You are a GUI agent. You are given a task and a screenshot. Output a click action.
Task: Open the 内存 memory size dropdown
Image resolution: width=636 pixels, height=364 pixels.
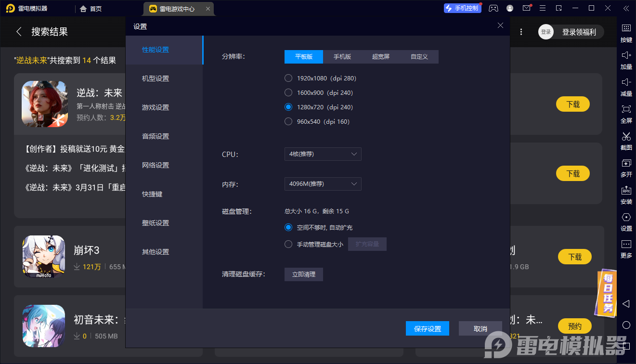tap(323, 184)
